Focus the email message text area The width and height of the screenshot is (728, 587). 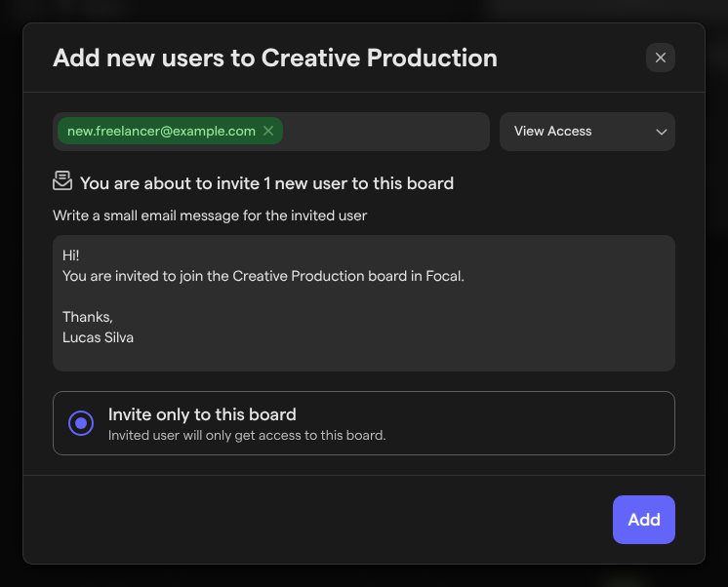(364, 303)
